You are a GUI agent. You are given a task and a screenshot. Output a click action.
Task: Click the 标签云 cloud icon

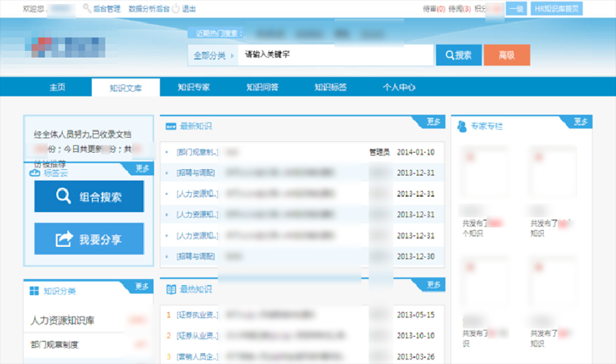[35, 173]
